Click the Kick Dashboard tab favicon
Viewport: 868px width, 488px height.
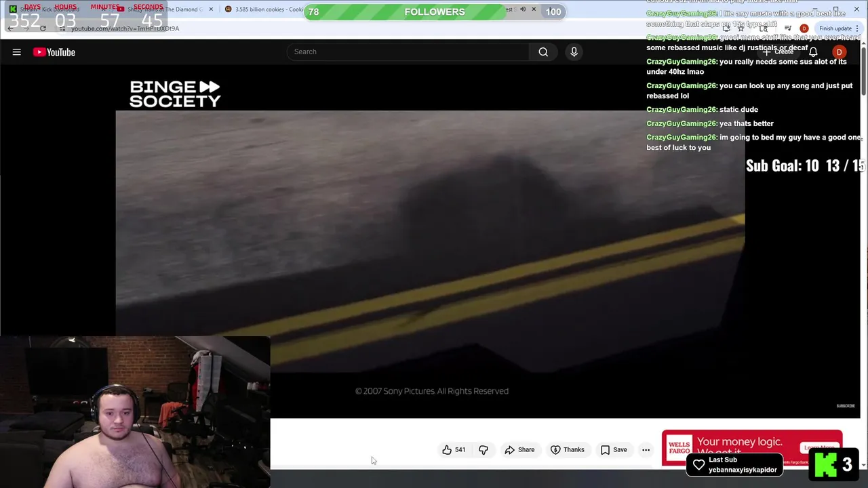(x=13, y=9)
